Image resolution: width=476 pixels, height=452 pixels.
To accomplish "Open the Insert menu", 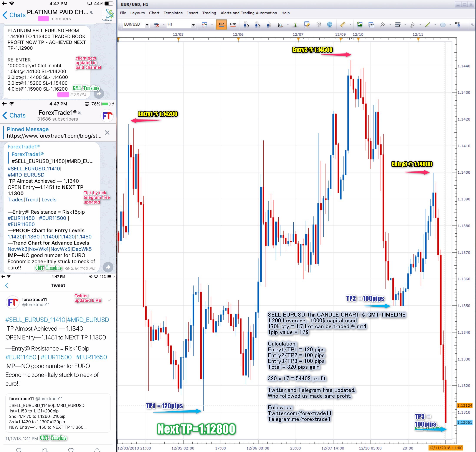I will [x=193, y=13].
